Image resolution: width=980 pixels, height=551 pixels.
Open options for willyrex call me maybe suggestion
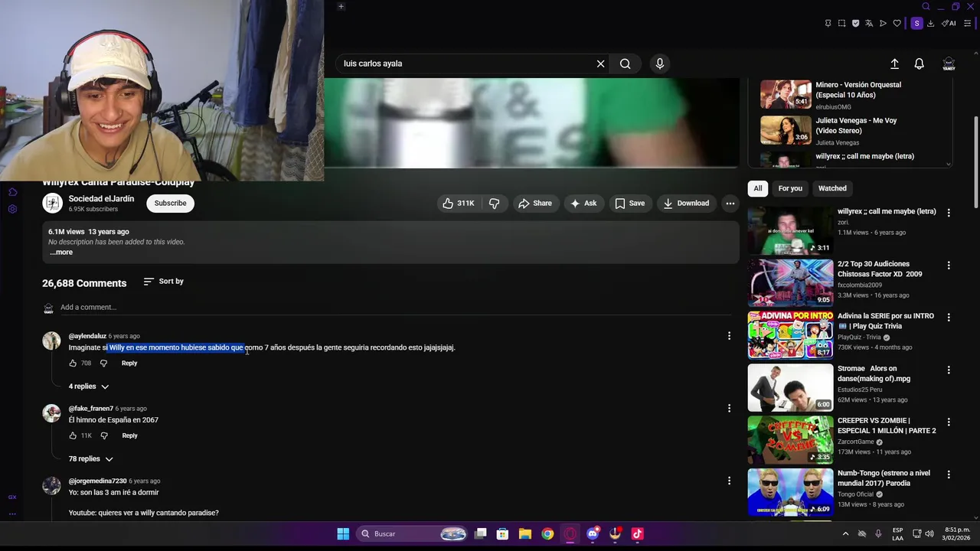(x=949, y=213)
